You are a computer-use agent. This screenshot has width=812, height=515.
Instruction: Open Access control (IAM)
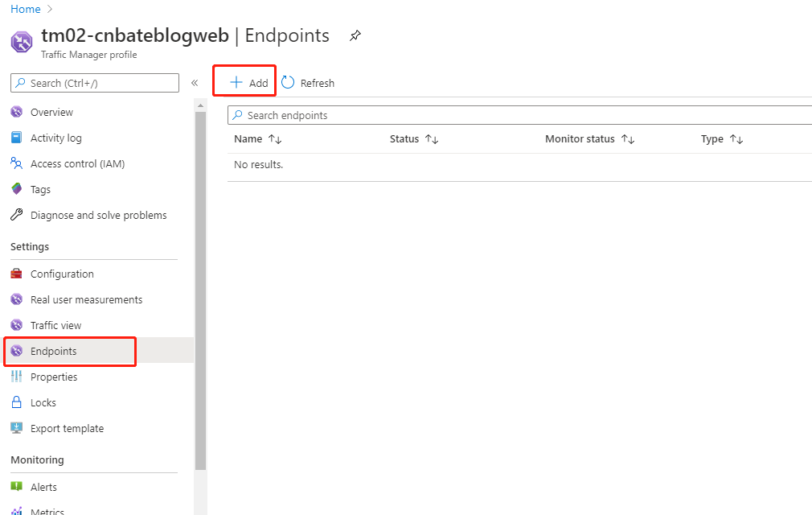click(x=78, y=163)
